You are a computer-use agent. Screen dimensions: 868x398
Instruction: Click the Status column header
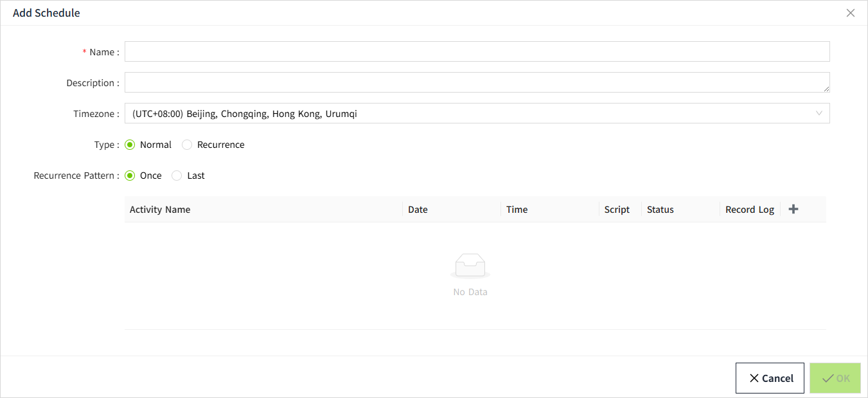660,210
